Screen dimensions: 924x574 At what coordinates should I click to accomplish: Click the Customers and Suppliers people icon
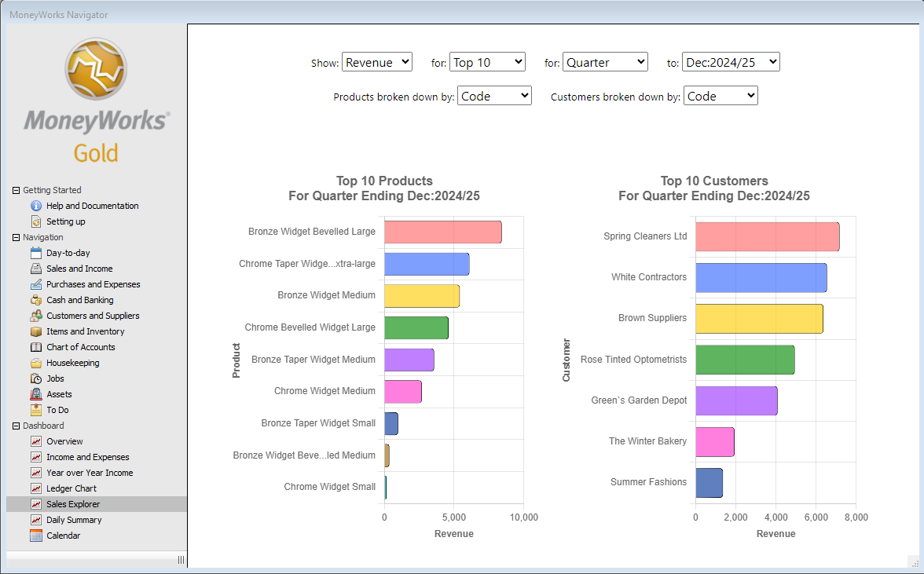(x=36, y=316)
